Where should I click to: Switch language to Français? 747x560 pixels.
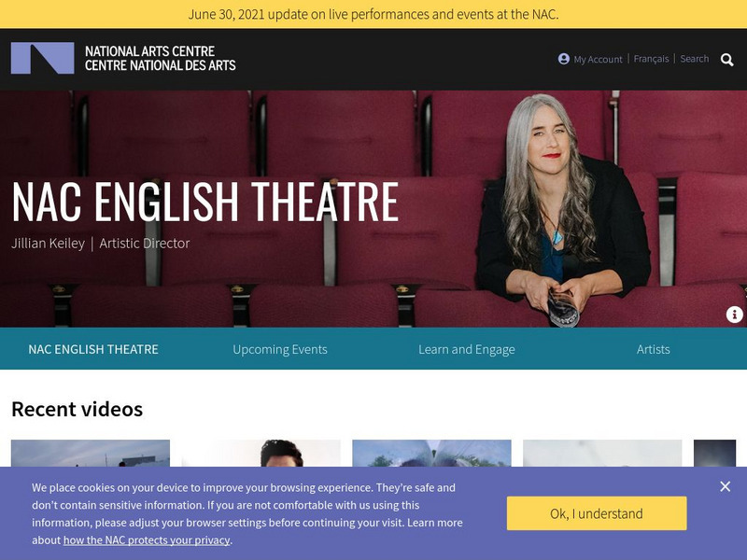651,59
